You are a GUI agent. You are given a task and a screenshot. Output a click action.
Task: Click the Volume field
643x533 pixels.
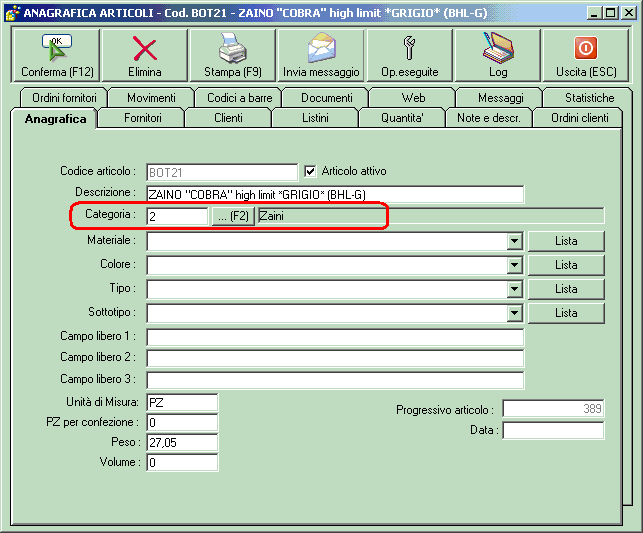pos(182,462)
